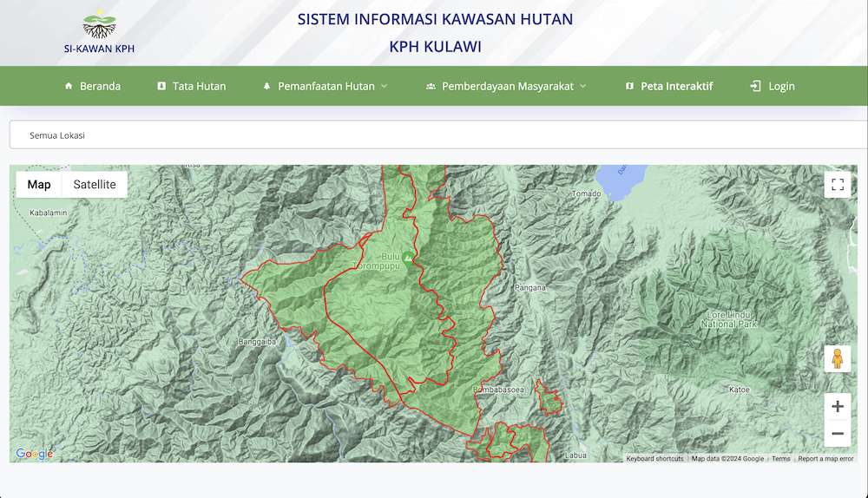Click Report a map error link
Image resolution: width=868 pixels, height=498 pixels.
pos(825,459)
